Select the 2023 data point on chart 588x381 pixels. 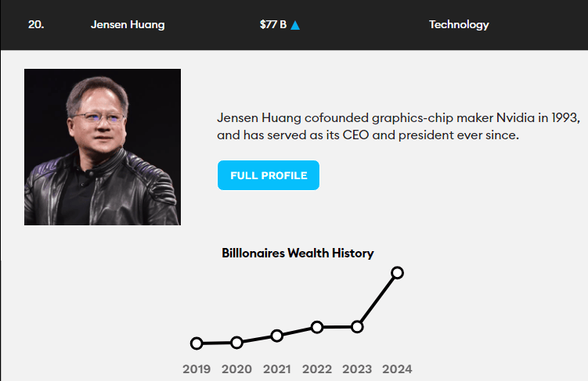357,326
